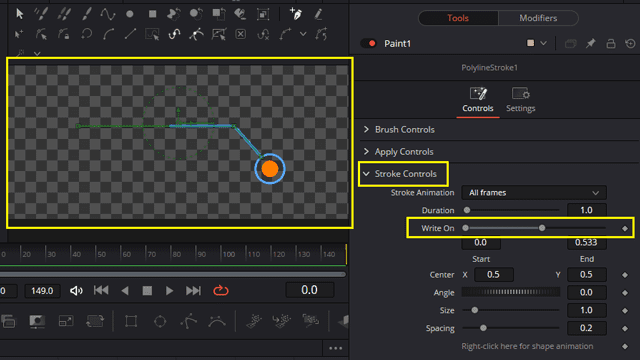Screen dimensions: 640x360
Task: Toggle the Spacing keyframe diamond
Action: [625, 328]
